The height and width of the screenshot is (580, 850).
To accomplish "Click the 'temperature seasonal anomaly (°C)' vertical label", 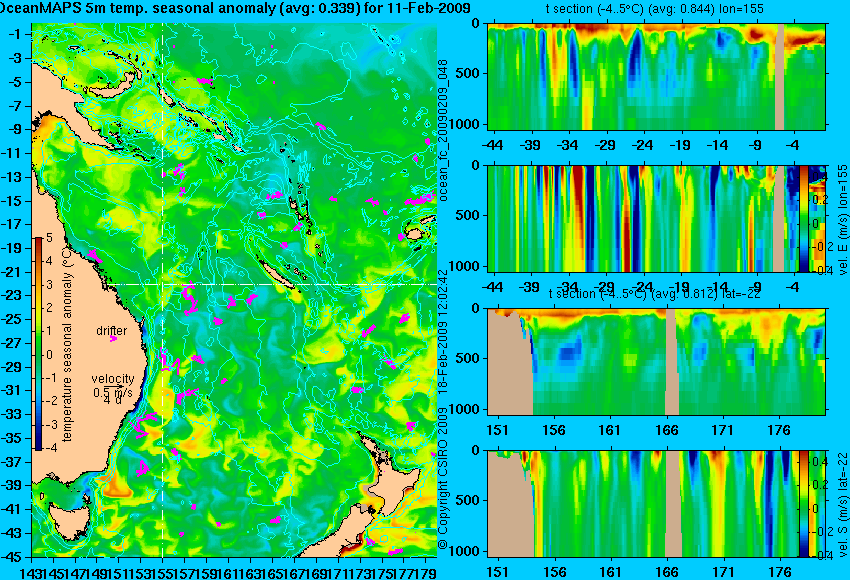I will [x=67, y=343].
